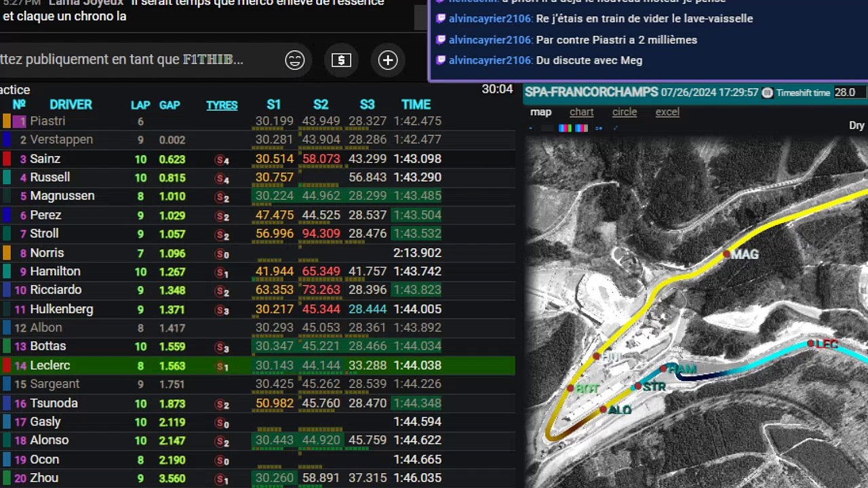Image resolution: width=868 pixels, height=488 pixels.
Task: Switch to the chart tab
Action: point(581,112)
